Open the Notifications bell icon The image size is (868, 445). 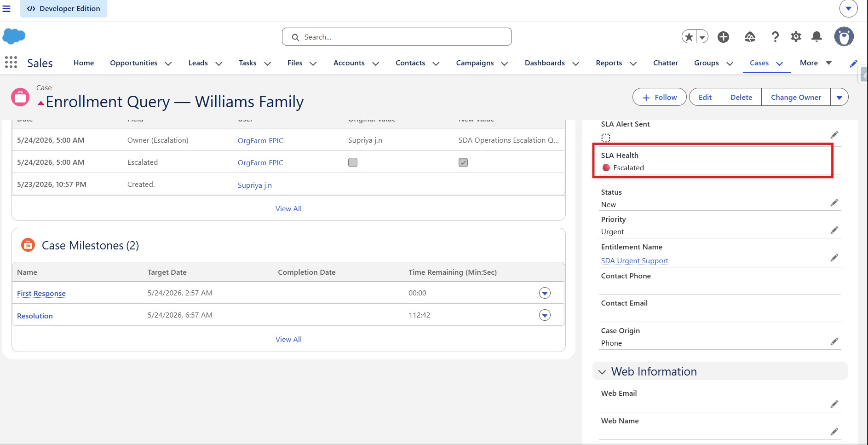[x=817, y=37]
